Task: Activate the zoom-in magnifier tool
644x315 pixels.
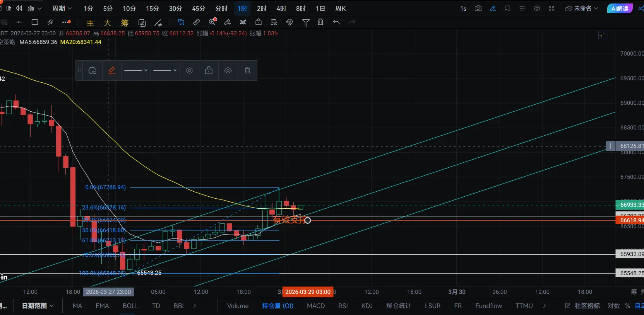Action: coord(212,22)
